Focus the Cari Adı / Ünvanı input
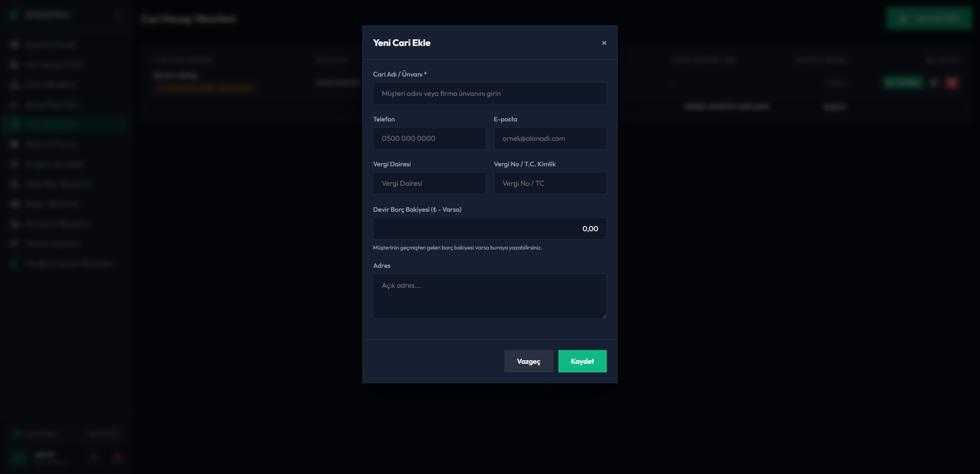980x474 pixels. click(x=489, y=93)
